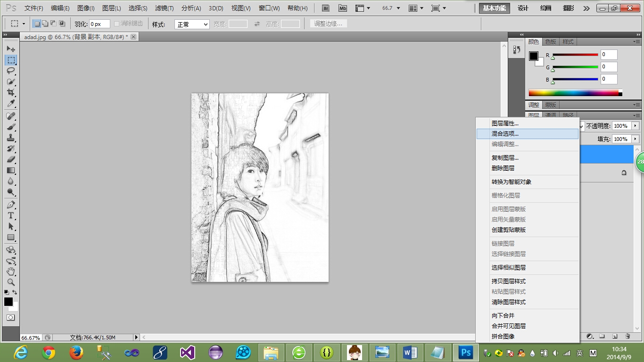Select the Gradient tool
The image size is (644, 362).
[11, 170]
